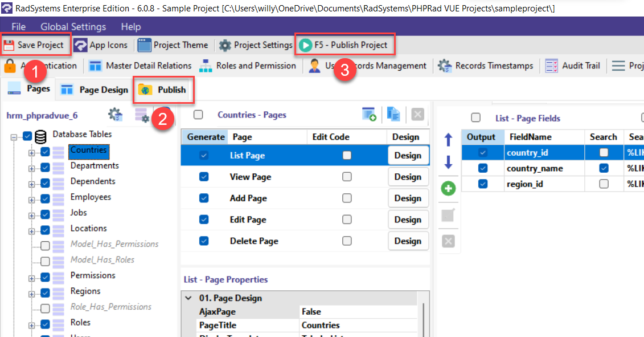Click the RadSystems app logo in title bar
This screenshot has width=644, height=337.
[x=7, y=8]
